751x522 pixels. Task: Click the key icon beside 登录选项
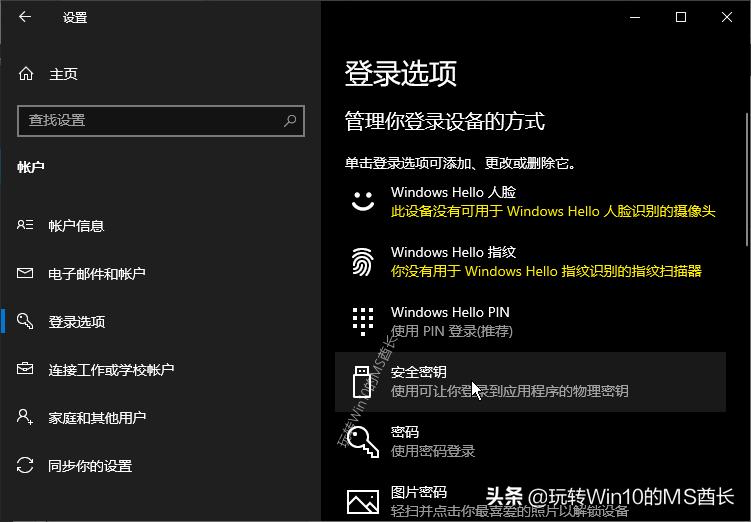[25, 321]
